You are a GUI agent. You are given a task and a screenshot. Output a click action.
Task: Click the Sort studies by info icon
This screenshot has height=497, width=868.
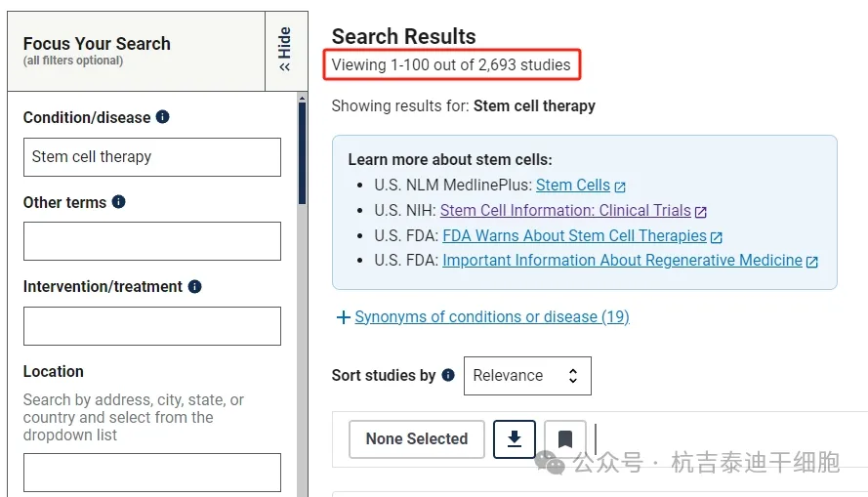448,375
